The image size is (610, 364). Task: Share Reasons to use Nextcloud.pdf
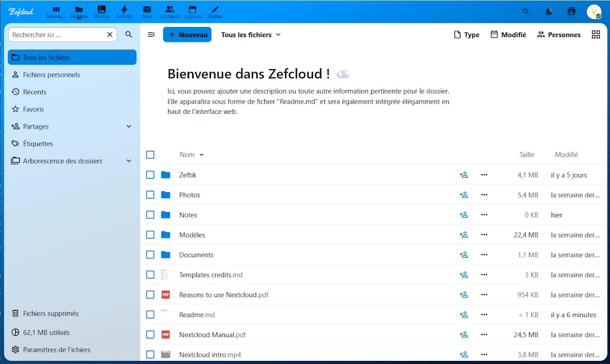(464, 295)
